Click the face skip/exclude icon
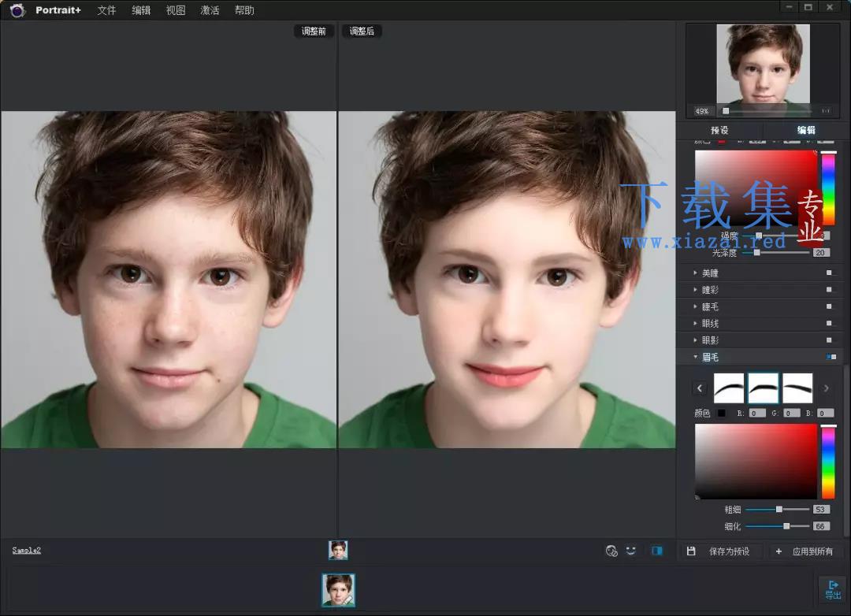The image size is (851, 616). [x=611, y=551]
